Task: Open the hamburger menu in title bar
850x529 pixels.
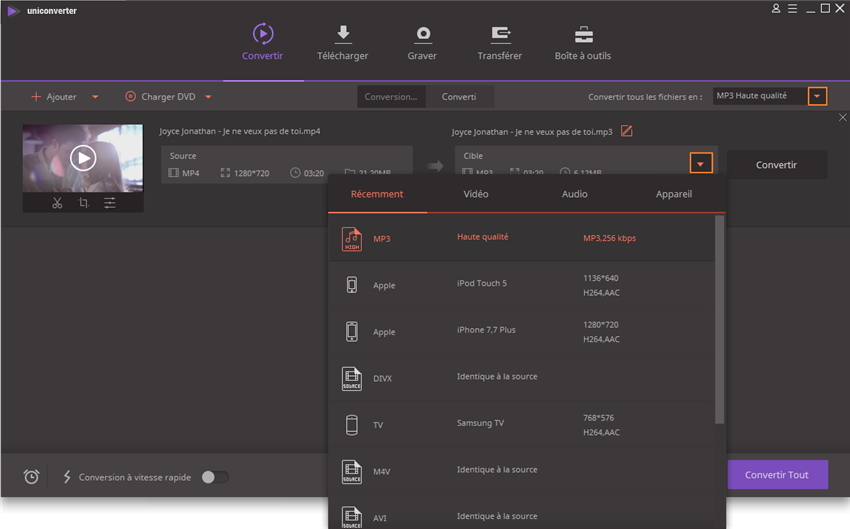Action: [793, 9]
